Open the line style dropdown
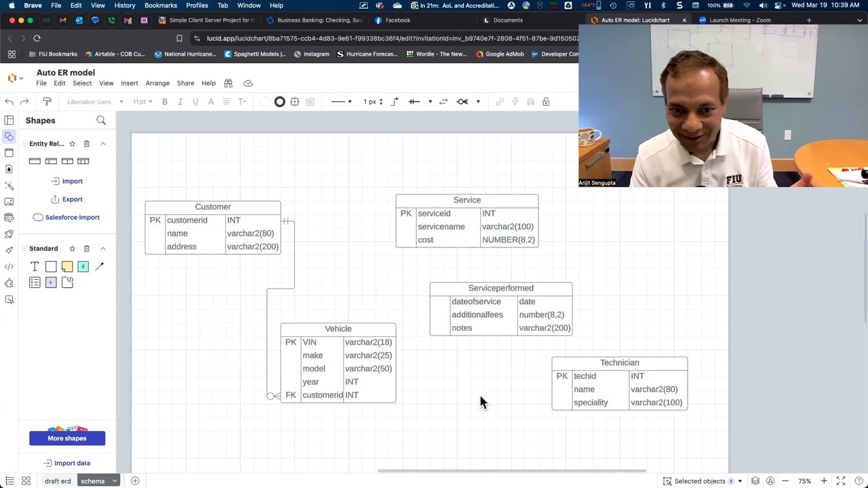The image size is (868, 488). (342, 102)
